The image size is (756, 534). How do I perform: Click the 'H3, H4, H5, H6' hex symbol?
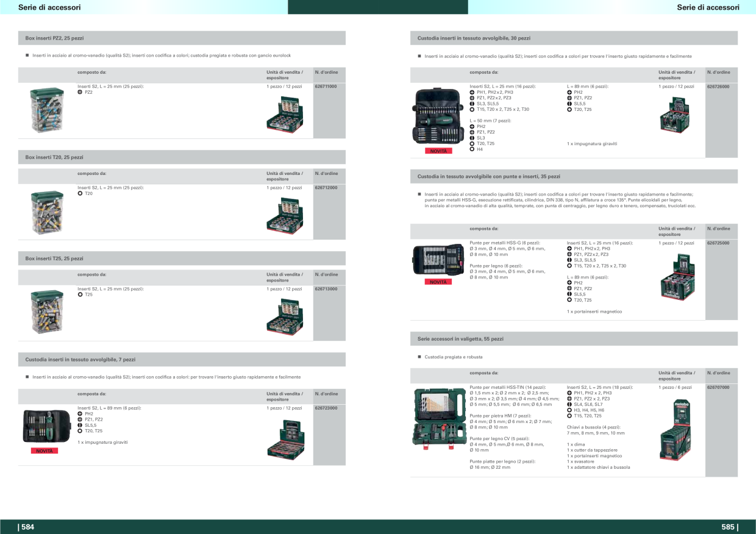point(569,410)
